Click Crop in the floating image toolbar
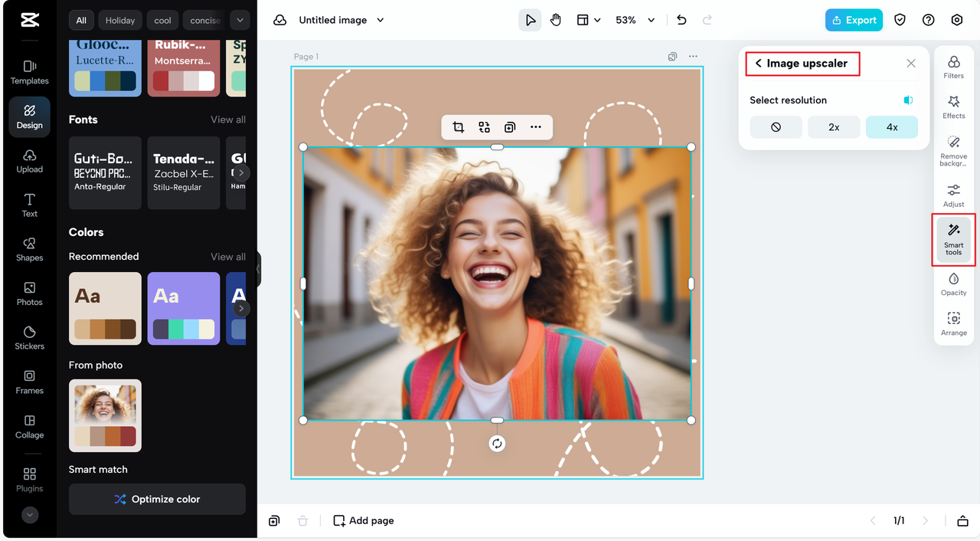The height and width of the screenshot is (541, 980). pyautogui.click(x=458, y=127)
